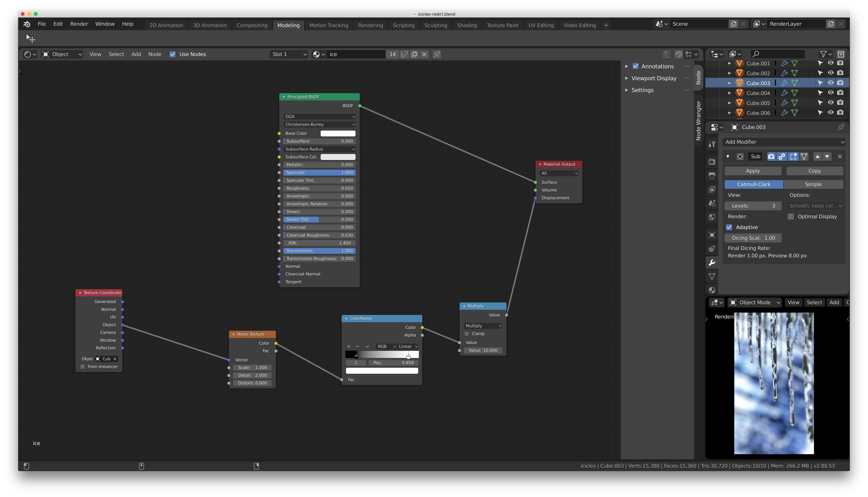Click the fake user shield icon for ice material
Viewport: 868px width, 497px height.
point(404,54)
